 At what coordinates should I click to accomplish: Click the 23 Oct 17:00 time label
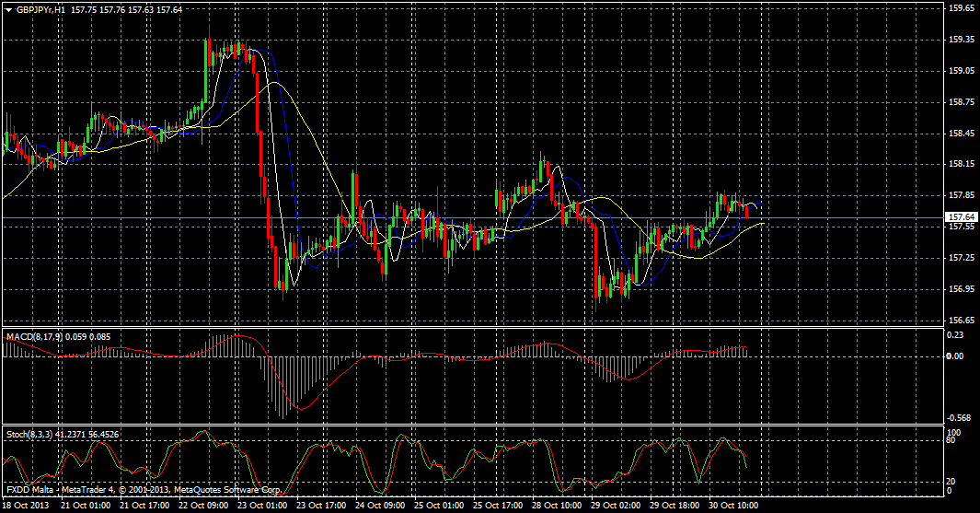pyautogui.click(x=321, y=505)
